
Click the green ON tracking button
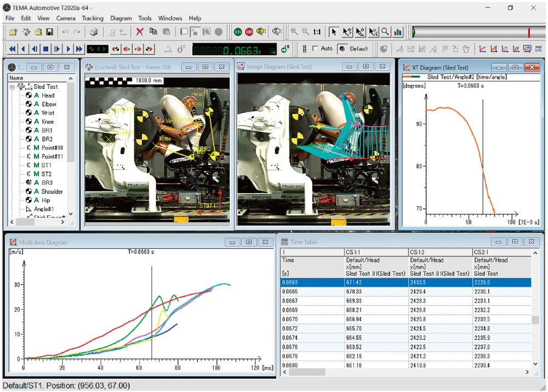point(238,32)
